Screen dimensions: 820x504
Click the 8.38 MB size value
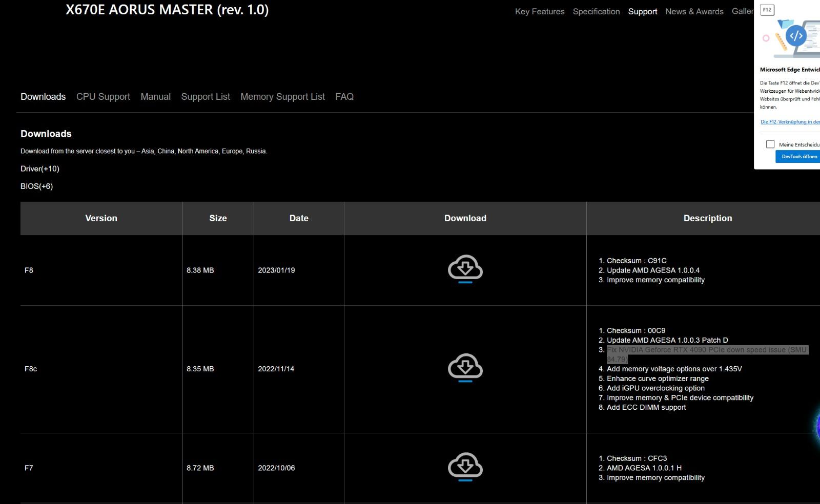coord(200,270)
